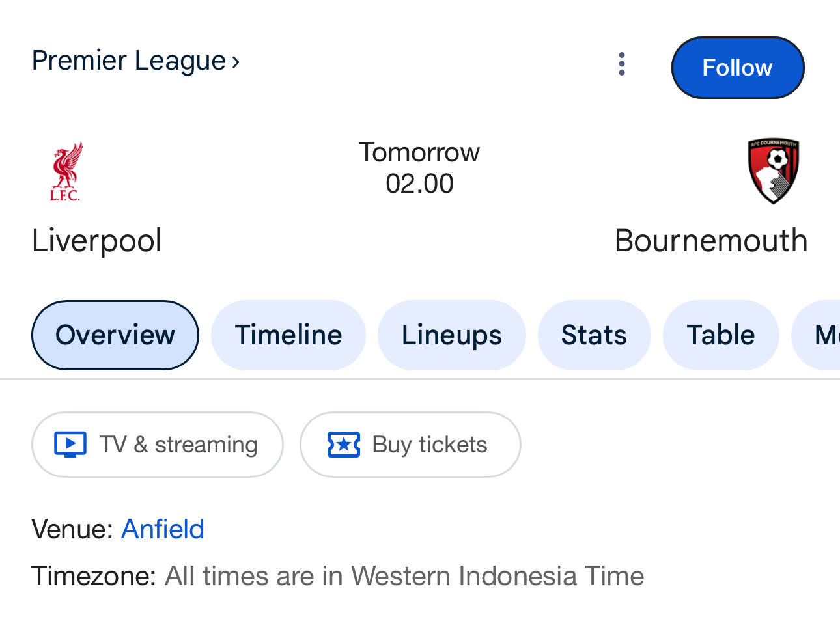Screen dimensions: 840x619
Task: Open the Anfield venue link
Action: [163, 529]
